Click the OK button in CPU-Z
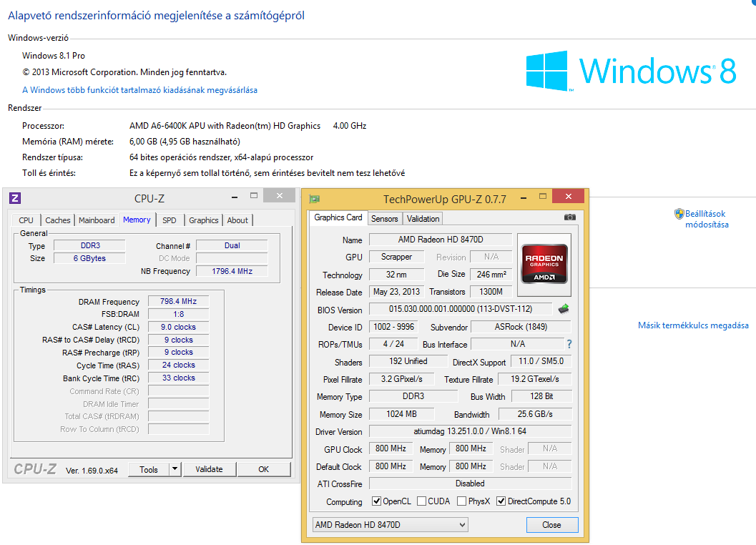The height and width of the screenshot is (545, 756). pos(264,468)
